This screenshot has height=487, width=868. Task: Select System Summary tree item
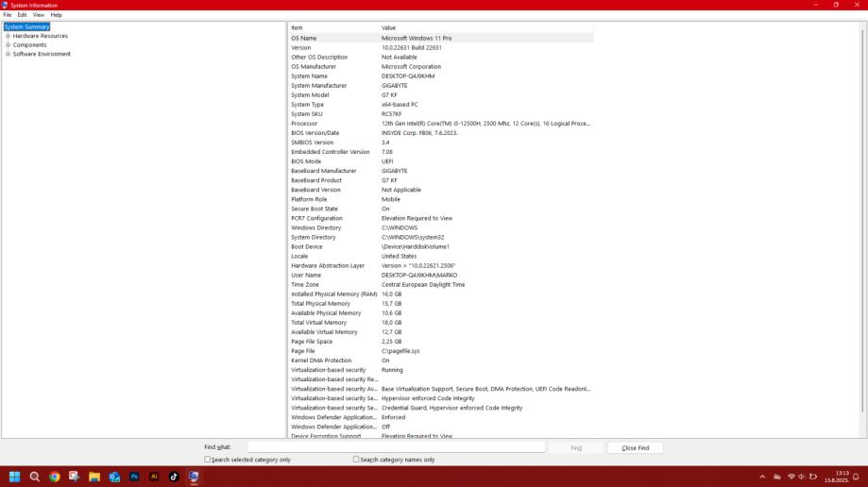26,26
